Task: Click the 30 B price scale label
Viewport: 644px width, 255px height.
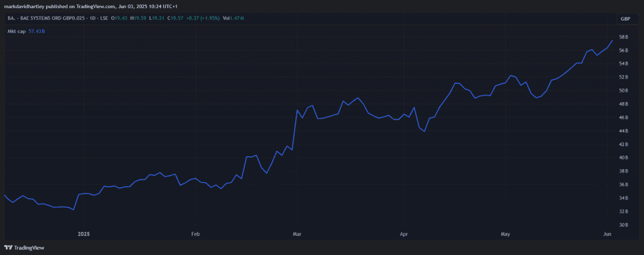Action: click(624, 225)
